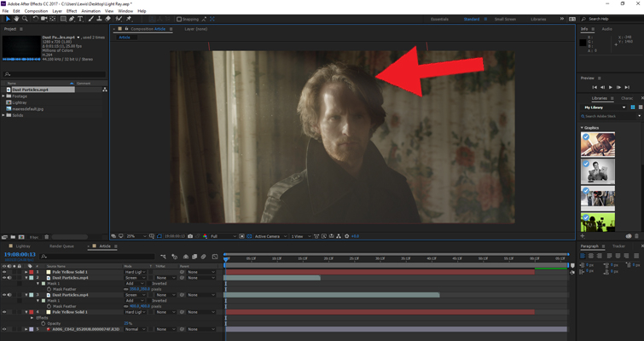Open the viewer resolution dropdown showing Full
644x341 pixels.
[219, 236]
